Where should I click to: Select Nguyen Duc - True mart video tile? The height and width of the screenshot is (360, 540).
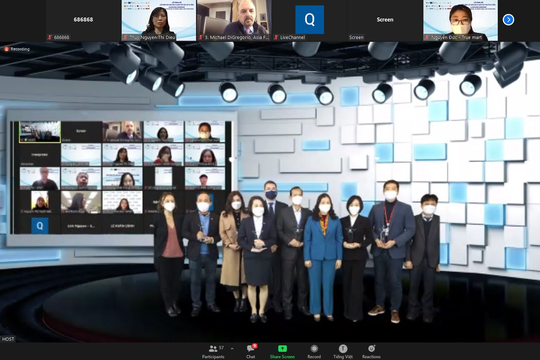460,20
